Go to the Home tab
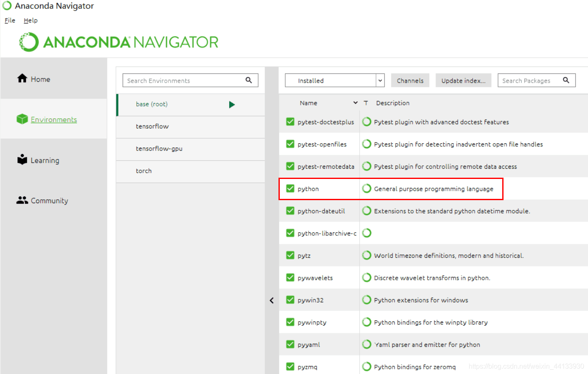 (53, 79)
